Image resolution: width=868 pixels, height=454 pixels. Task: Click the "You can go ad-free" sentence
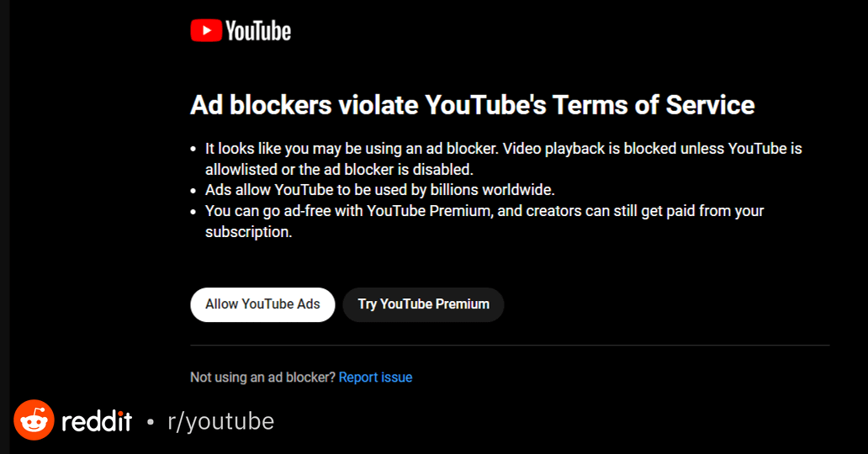pos(484,211)
